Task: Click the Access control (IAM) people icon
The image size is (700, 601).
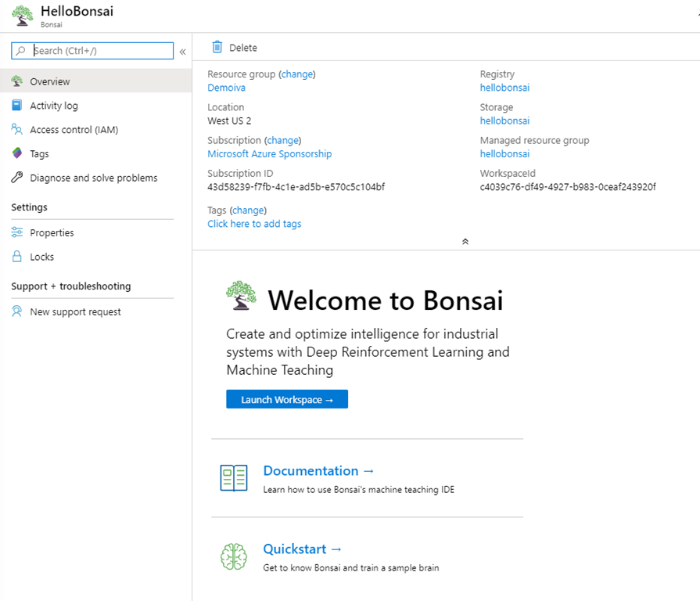Action: pyautogui.click(x=17, y=130)
